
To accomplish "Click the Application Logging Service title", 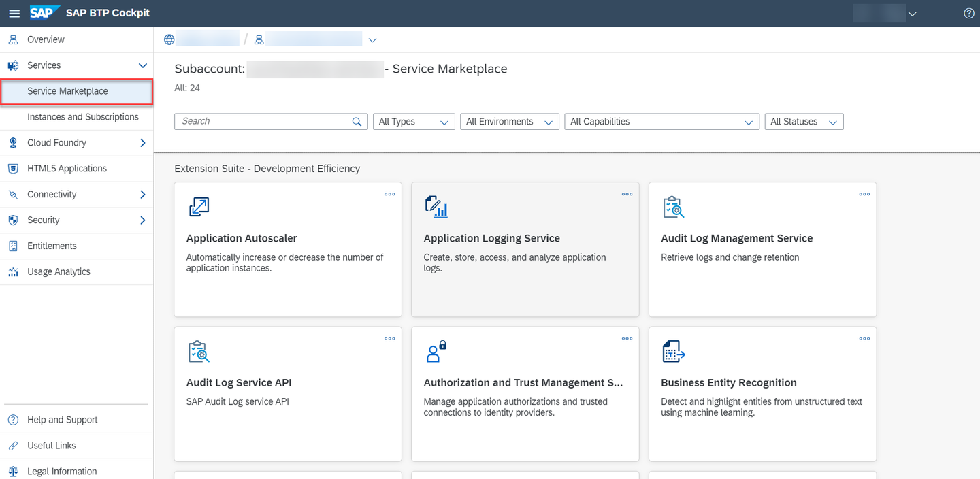I will pos(492,239).
